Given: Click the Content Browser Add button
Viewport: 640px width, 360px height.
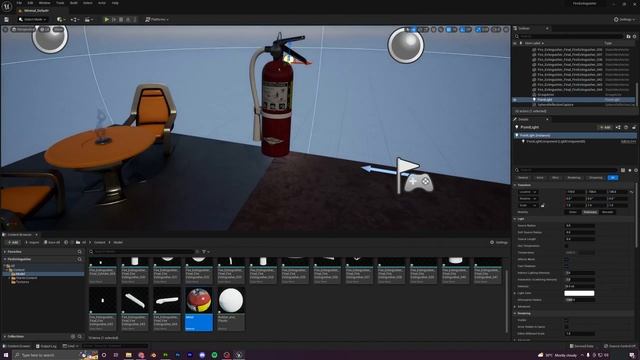Looking at the screenshot, I should 13,242.
